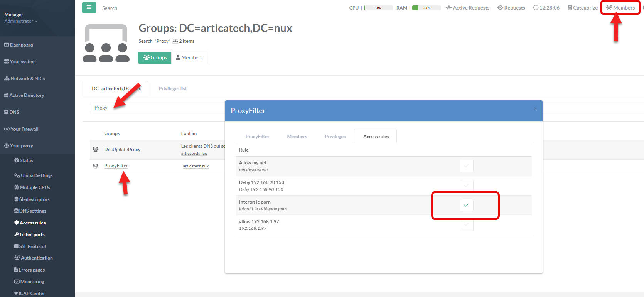Click the green Groups button

click(x=155, y=58)
